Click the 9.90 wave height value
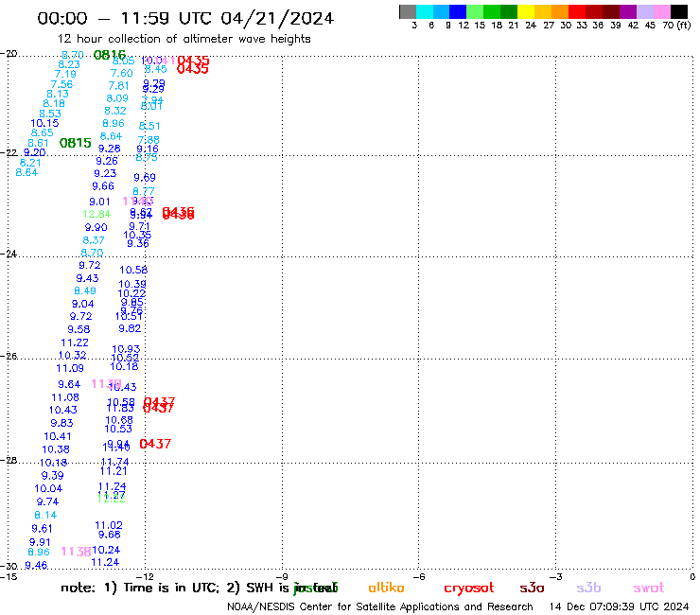The width and height of the screenshot is (700, 615). [x=96, y=227]
